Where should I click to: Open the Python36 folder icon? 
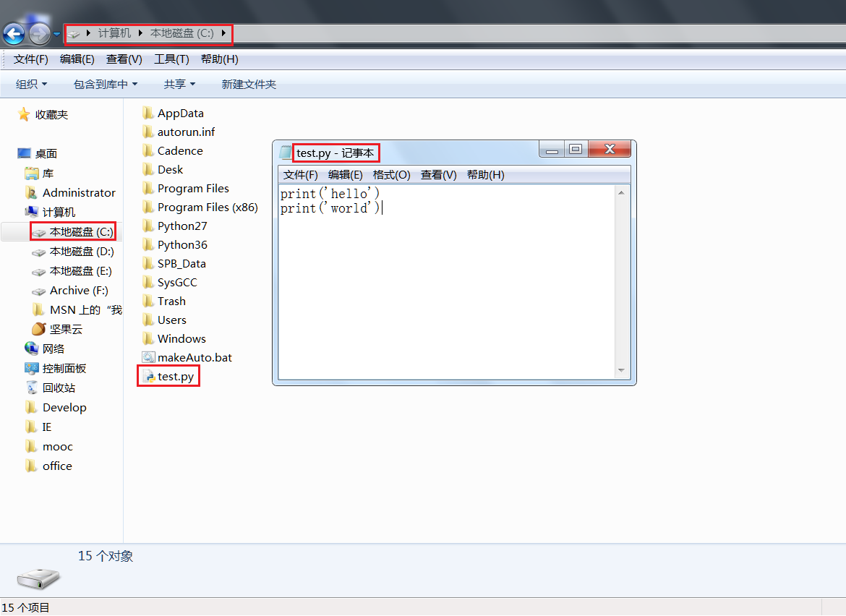pos(148,244)
